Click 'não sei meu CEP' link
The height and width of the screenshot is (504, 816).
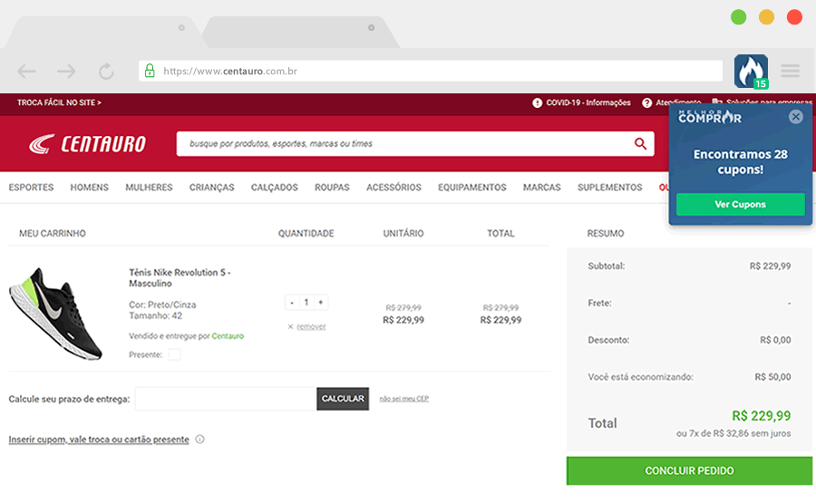pos(403,399)
